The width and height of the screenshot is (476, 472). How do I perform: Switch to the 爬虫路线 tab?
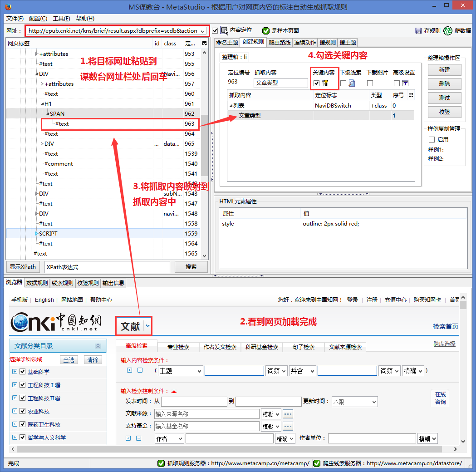point(280,43)
